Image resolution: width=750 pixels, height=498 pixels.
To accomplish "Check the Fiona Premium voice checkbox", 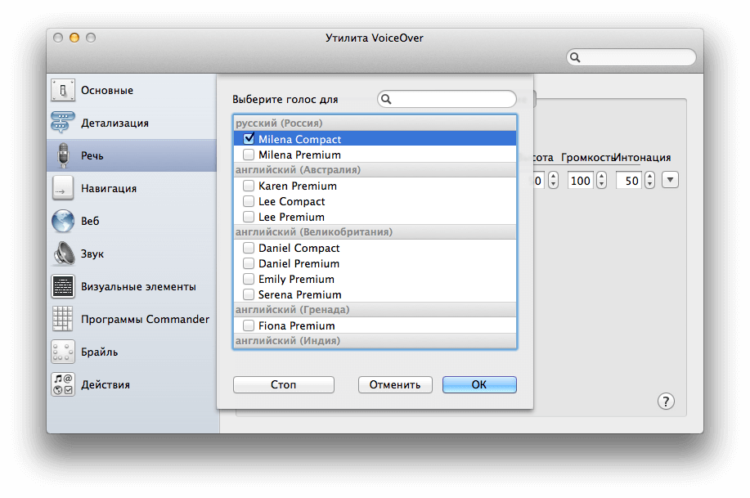I will (248, 325).
